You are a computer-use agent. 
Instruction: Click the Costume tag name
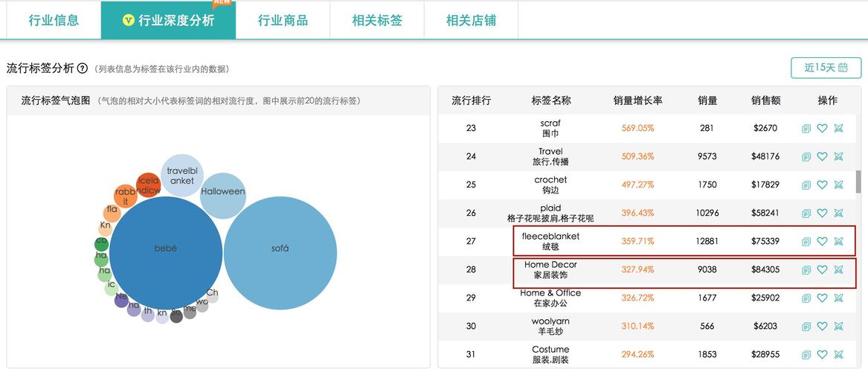pos(551,349)
